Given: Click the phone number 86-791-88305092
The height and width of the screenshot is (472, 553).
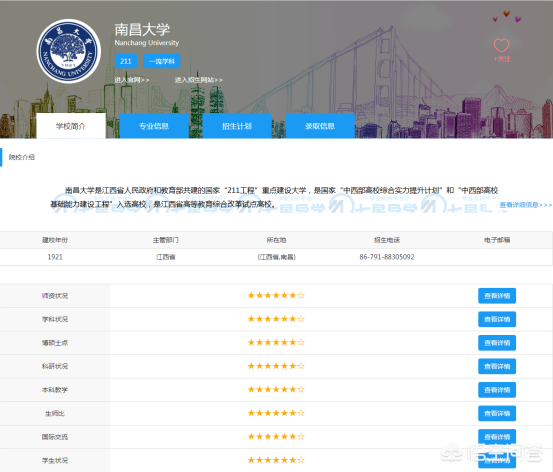Looking at the screenshot, I should click(x=387, y=257).
